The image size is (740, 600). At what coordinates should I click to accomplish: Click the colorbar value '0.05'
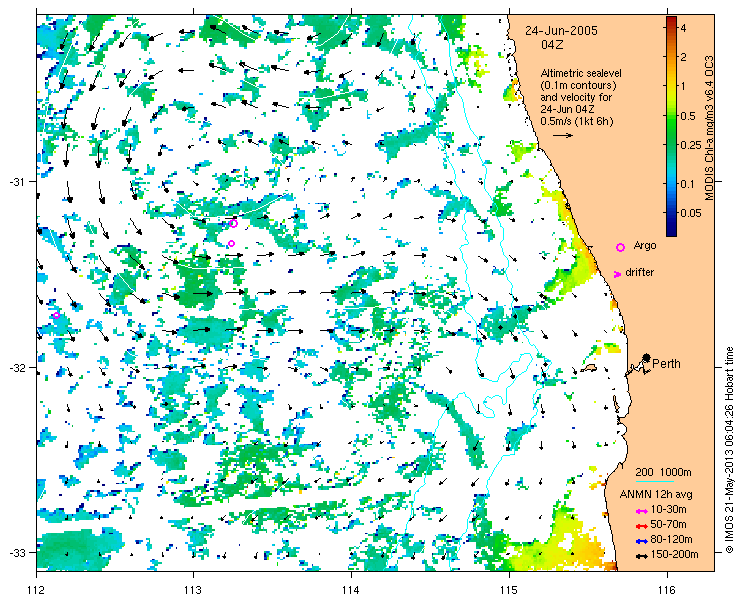coord(690,213)
